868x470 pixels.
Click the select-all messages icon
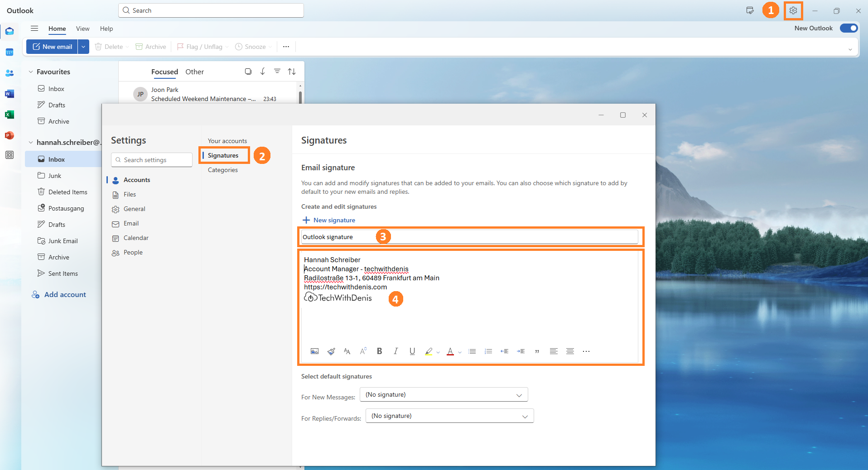click(248, 72)
